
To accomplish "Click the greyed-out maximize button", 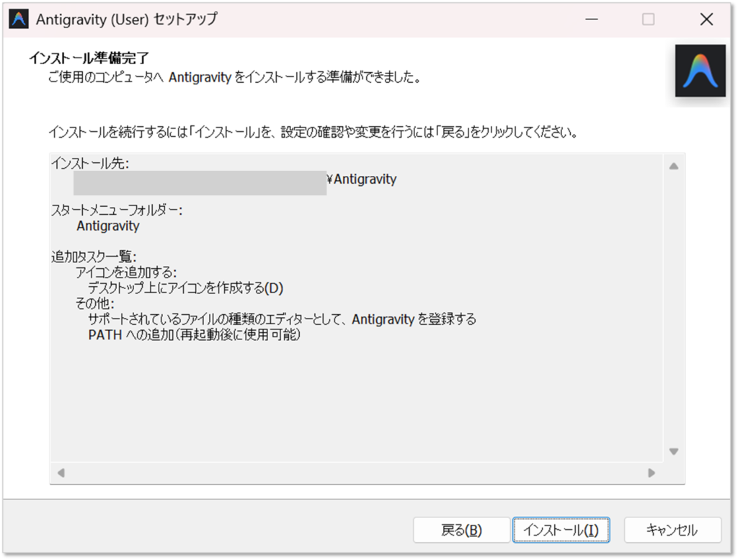I will (x=648, y=19).
